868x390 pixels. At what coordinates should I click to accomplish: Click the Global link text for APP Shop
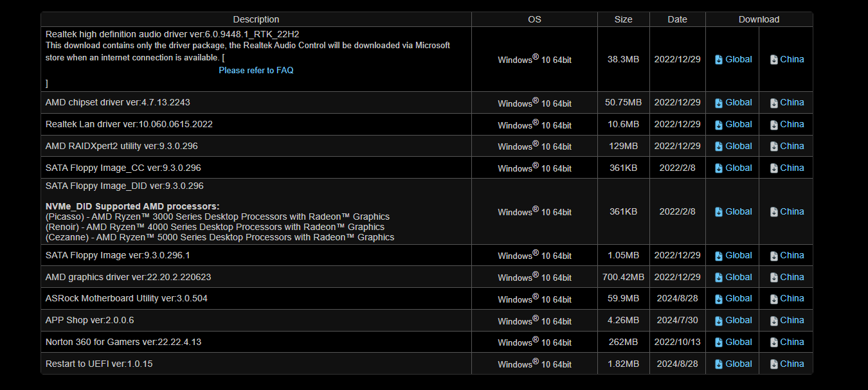[739, 320]
